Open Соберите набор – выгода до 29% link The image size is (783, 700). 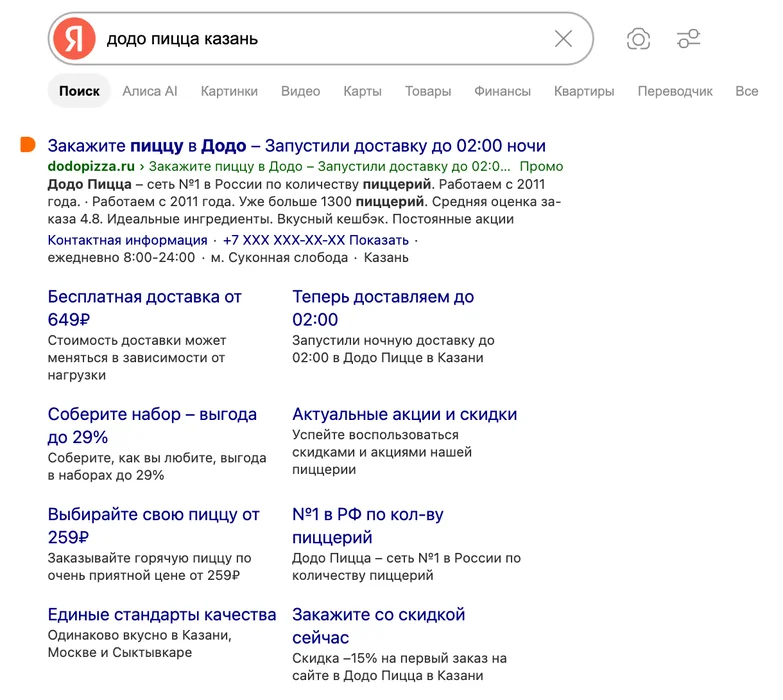coord(152,425)
